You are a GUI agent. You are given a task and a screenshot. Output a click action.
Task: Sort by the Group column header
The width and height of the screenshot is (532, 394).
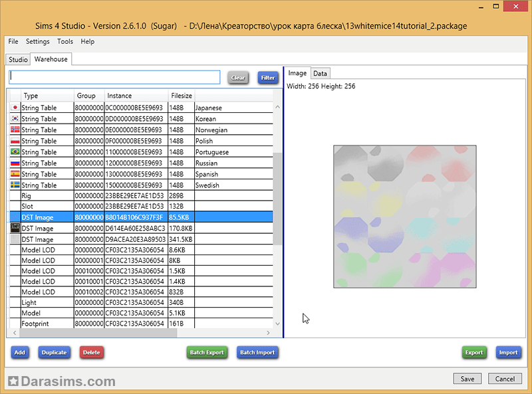pos(89,96)
